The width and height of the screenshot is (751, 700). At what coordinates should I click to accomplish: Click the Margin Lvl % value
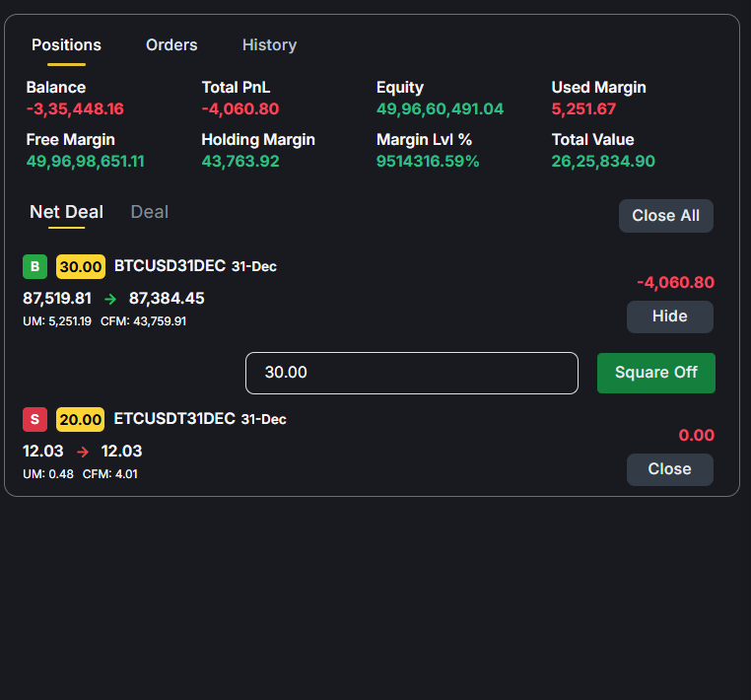(428, 162)
